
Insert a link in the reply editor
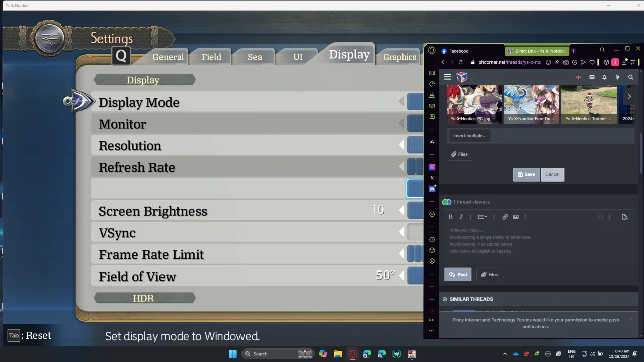pyautogui.click(x=505, y=217)
